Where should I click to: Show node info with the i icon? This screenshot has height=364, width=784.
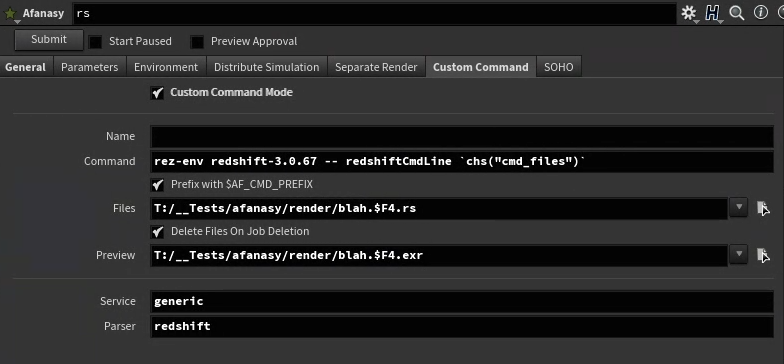click(x=760, y=12)
